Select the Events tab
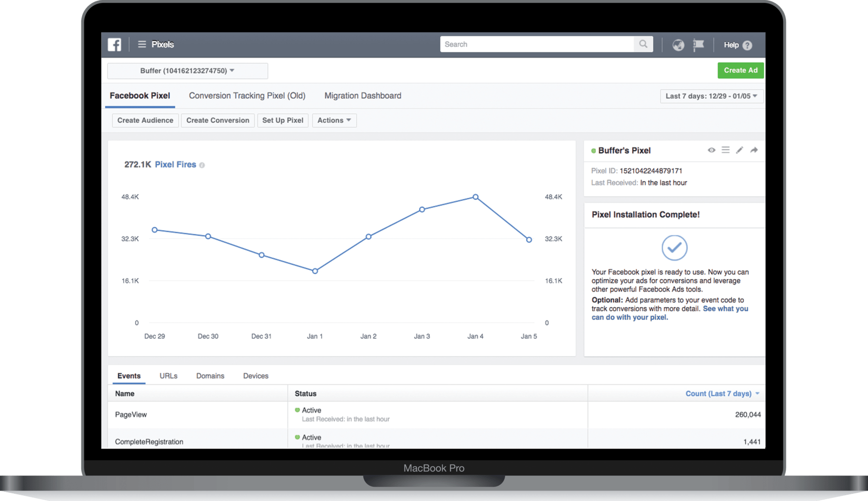868x501 pixels. click(x=129, y=376)
